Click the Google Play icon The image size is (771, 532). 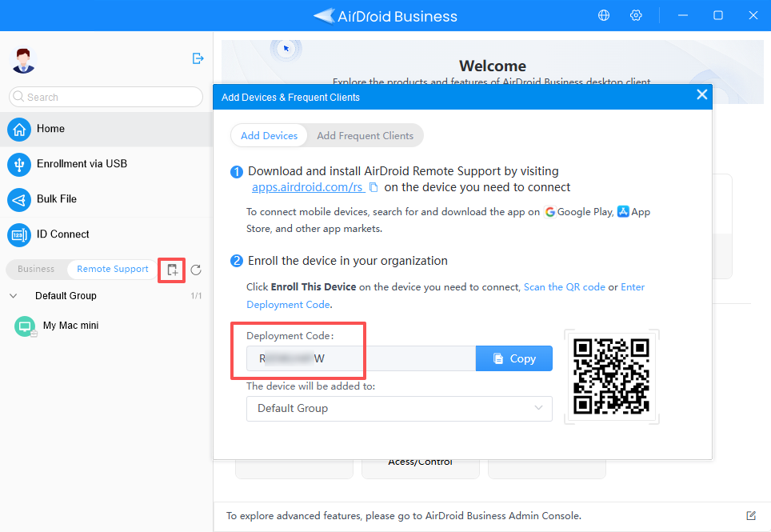549,212
